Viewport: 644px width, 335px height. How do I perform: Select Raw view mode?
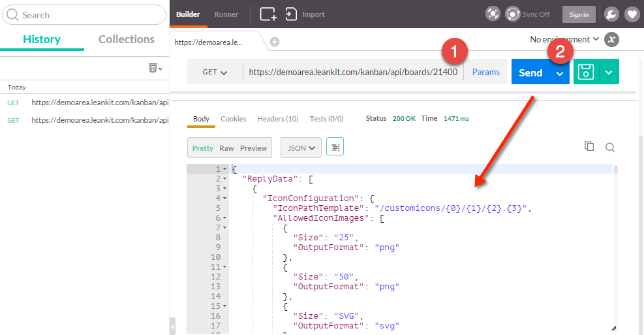pos(226,148)
